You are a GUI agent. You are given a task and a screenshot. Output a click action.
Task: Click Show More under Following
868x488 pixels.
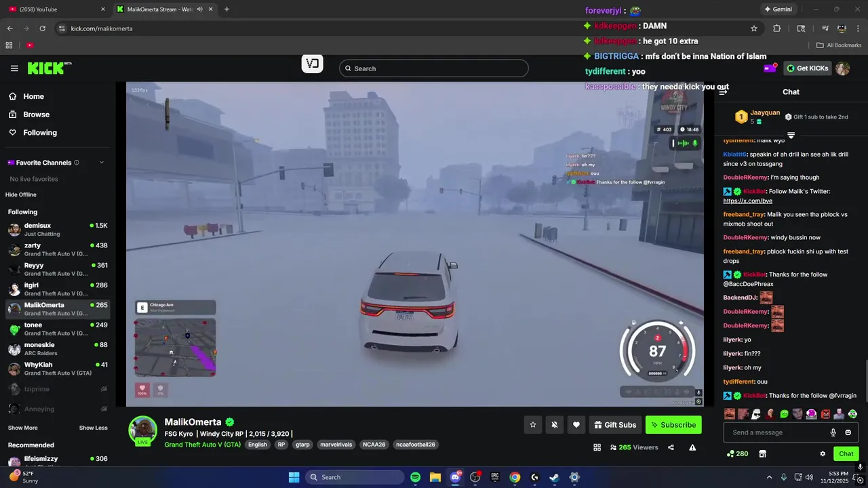pos(23,428)
